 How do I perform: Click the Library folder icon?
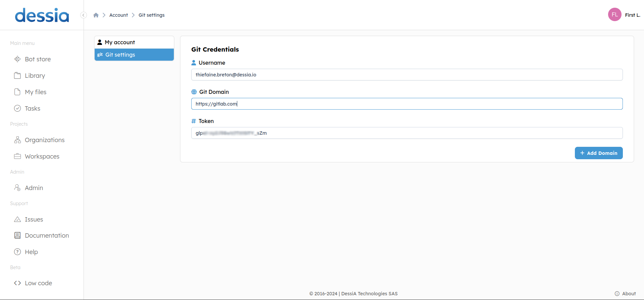coord(17,75)
